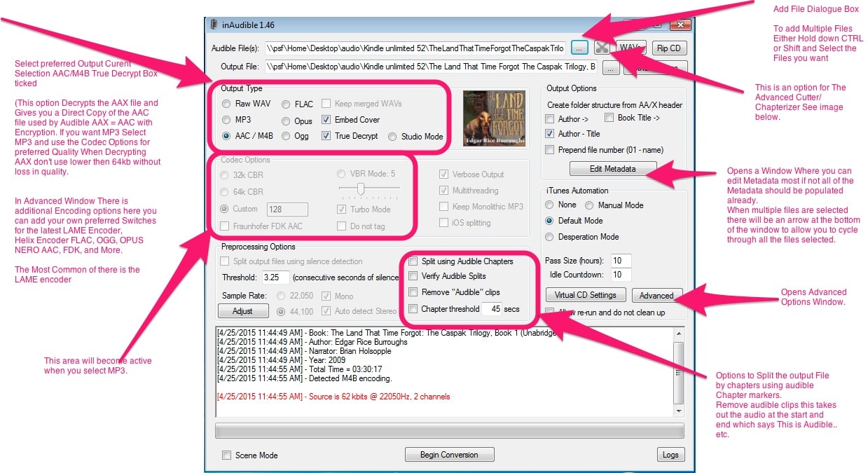Toggle Chapter threshold checkbox
The image size is (868, 473).
tap(413, 309)
